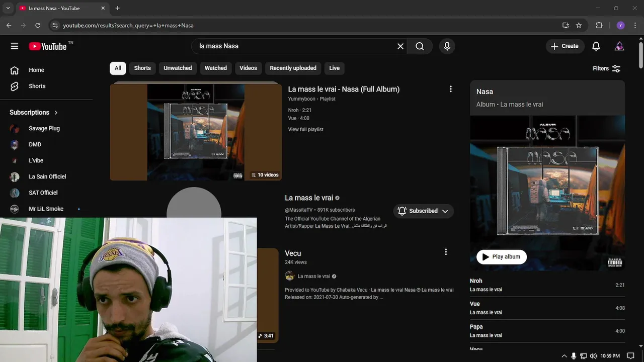
Task: Select the Live filter chip
Action: (334, 68)
